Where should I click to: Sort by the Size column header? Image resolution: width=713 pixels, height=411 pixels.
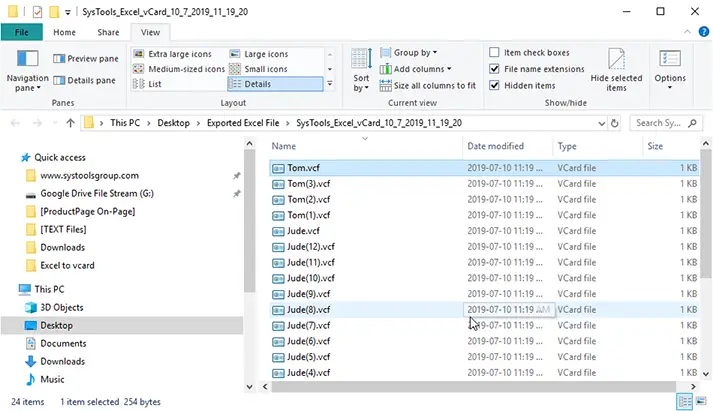click(655, 146)
